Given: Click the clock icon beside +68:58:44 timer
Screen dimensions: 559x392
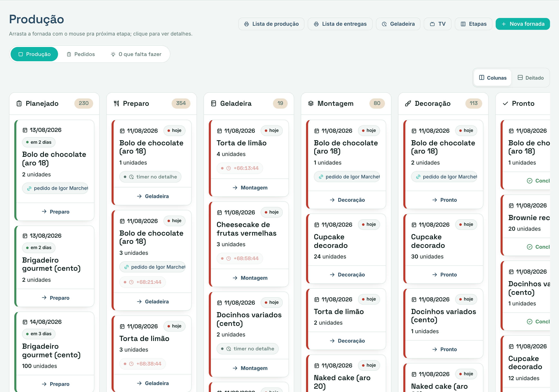Looking at the screenshot, I should (229, 259).
